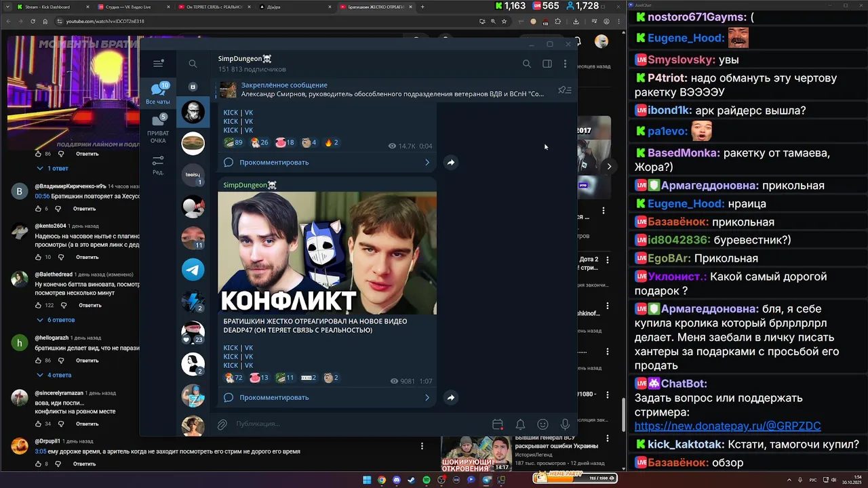Search within SimpDungeon channel
The width and height of the screenshot is (868, 488).
coord(527,64)
